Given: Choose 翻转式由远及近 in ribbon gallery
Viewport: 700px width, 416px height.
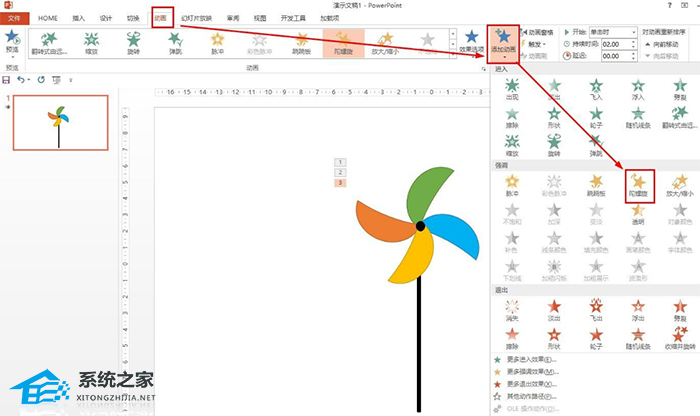Looking at the screenshot, I should 49,43.
